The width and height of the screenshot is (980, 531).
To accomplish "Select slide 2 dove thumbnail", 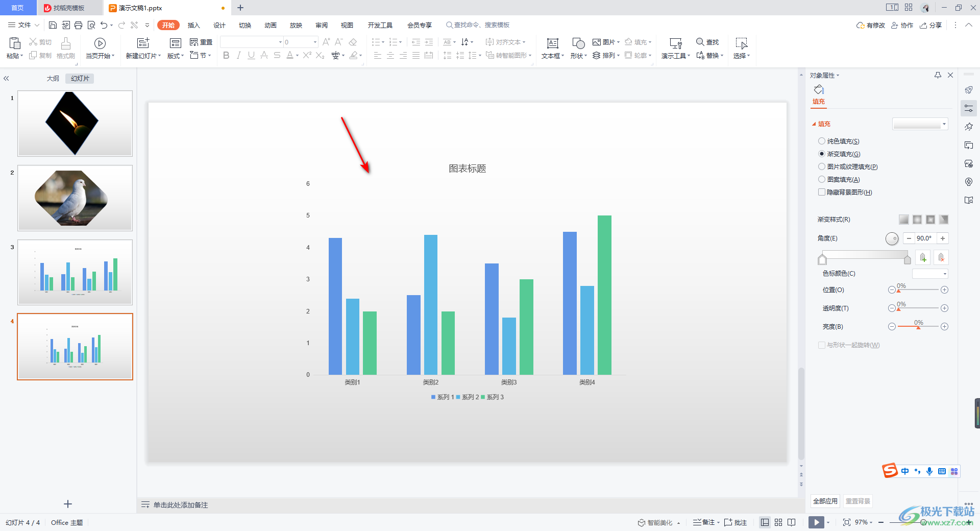I will (75, 198).
